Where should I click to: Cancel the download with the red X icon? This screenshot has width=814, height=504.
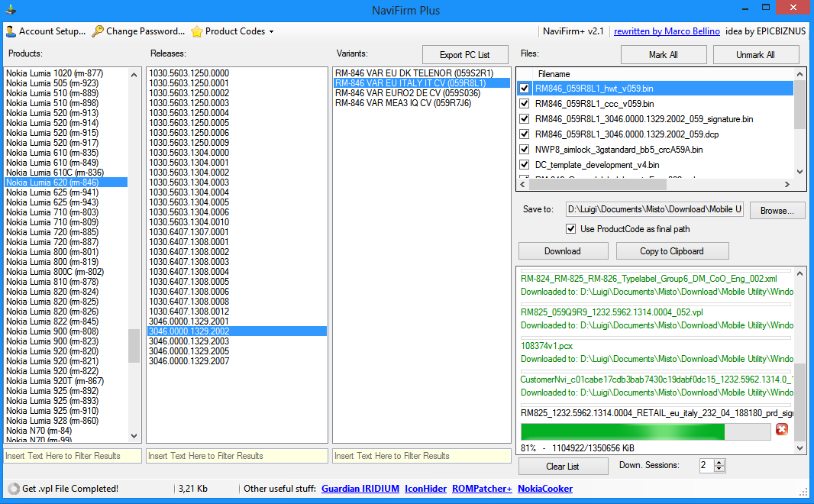[x=782, y=429]
